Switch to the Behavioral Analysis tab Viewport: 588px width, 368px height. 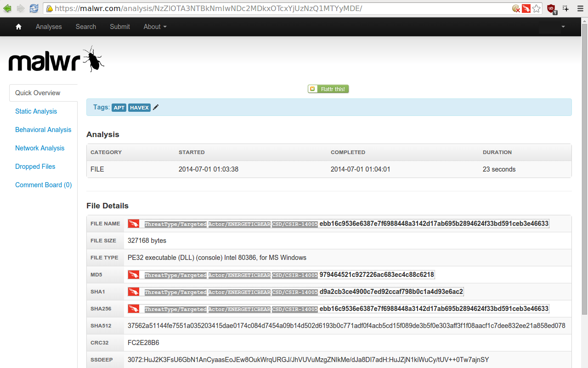coord(43,130)
